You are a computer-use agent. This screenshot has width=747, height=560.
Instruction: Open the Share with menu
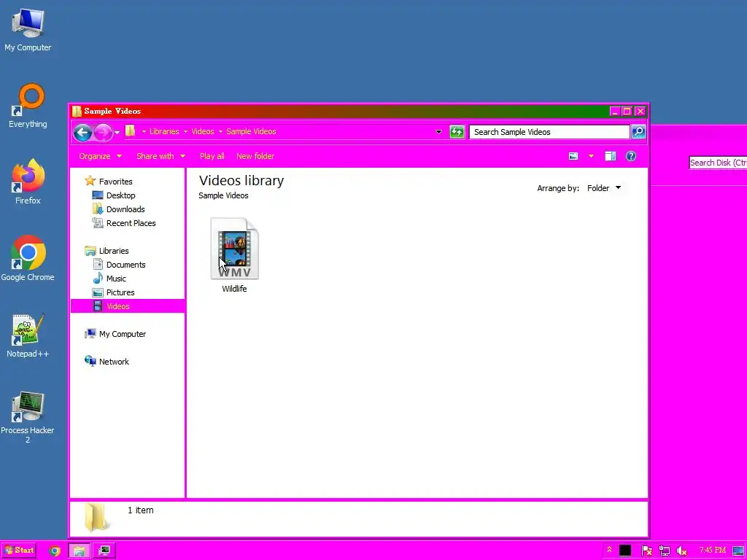[x=160, y=156]
